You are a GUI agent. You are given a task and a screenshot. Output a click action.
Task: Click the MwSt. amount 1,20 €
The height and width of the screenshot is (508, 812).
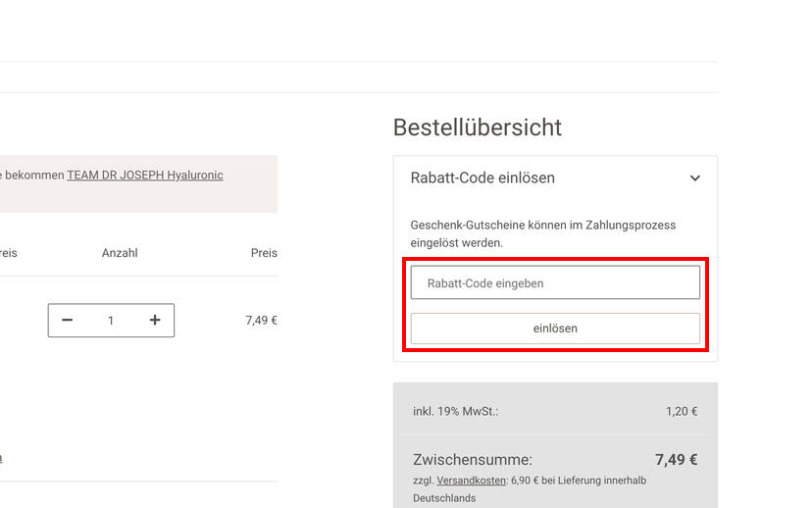click(682, 411)
